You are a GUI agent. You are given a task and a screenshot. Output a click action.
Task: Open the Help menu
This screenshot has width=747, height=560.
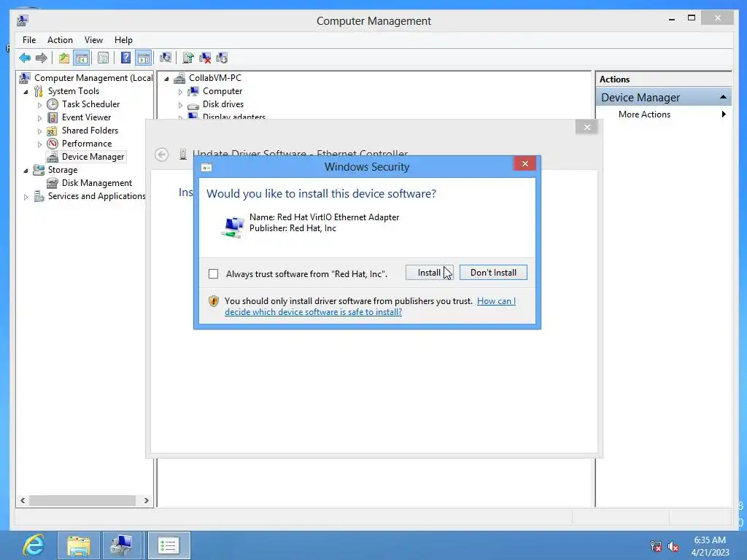[123, 40]
